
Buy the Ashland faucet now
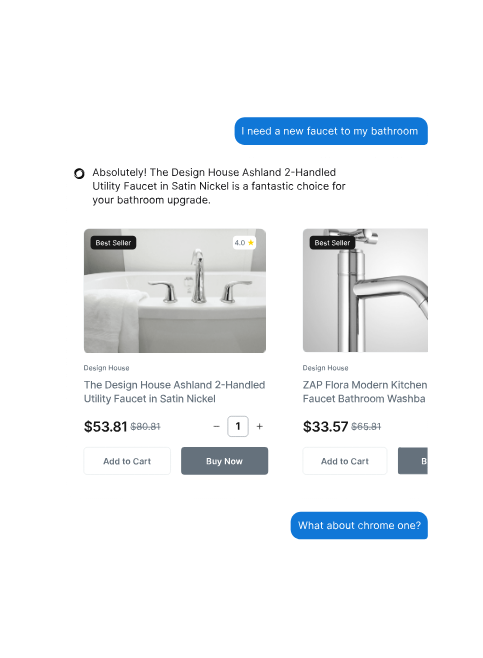pyautogui.click(x=225, y=461)
